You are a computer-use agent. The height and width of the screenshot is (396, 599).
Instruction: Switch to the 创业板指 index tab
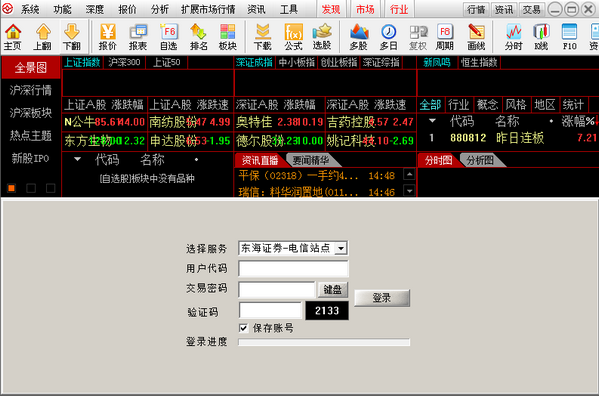coord(338,62)
